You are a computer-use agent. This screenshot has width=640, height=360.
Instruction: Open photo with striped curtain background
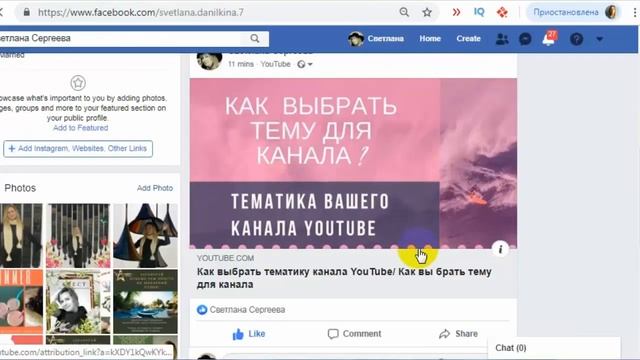78,236
